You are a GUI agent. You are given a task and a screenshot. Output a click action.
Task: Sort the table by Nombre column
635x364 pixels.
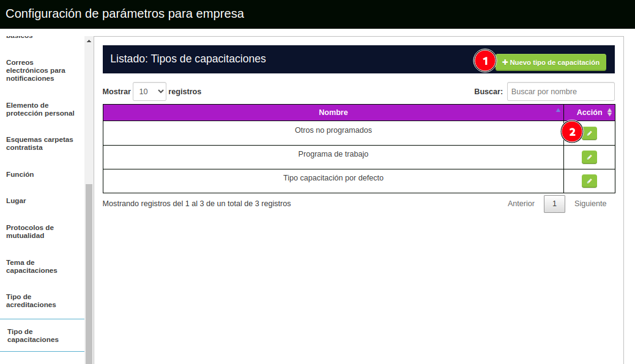[333, 113]
